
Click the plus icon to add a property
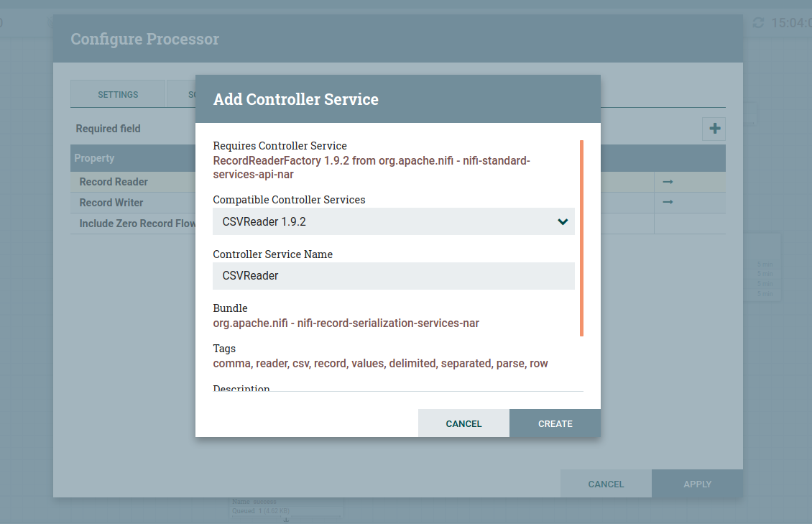coord(714,129)
